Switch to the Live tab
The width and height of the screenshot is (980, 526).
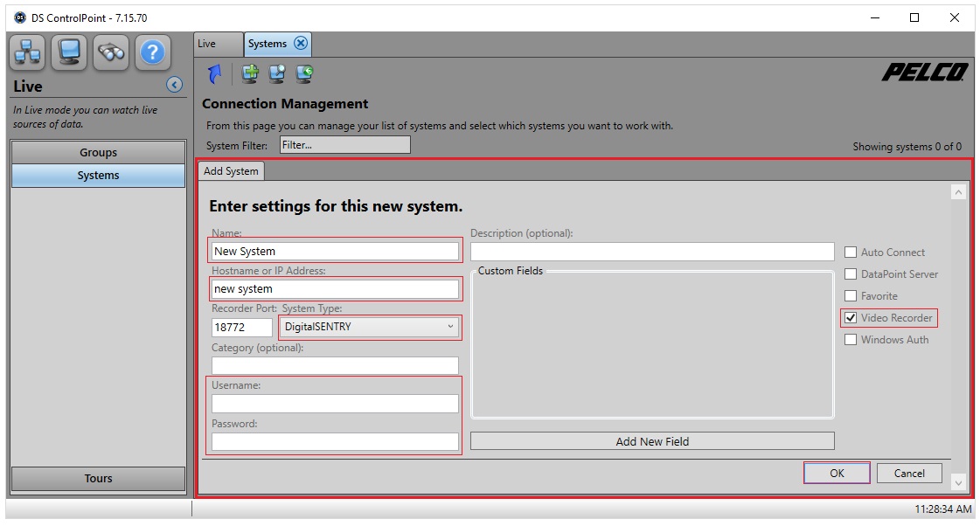coord(217,44)
